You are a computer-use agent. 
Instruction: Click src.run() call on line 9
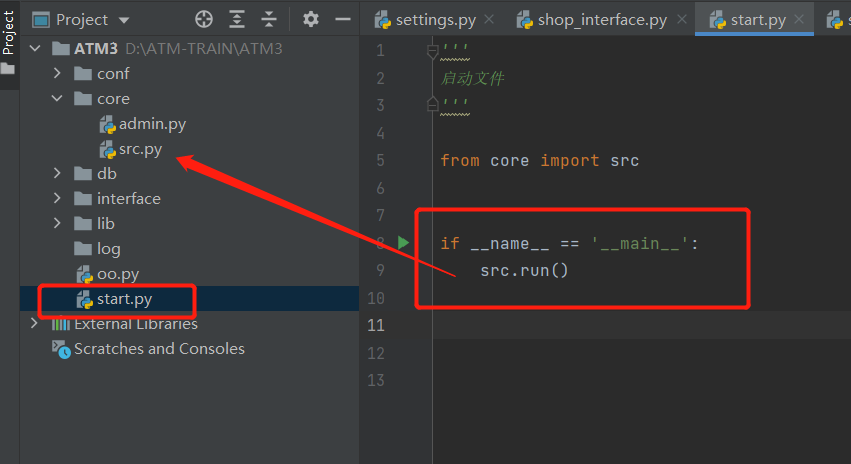pos(524,270)
